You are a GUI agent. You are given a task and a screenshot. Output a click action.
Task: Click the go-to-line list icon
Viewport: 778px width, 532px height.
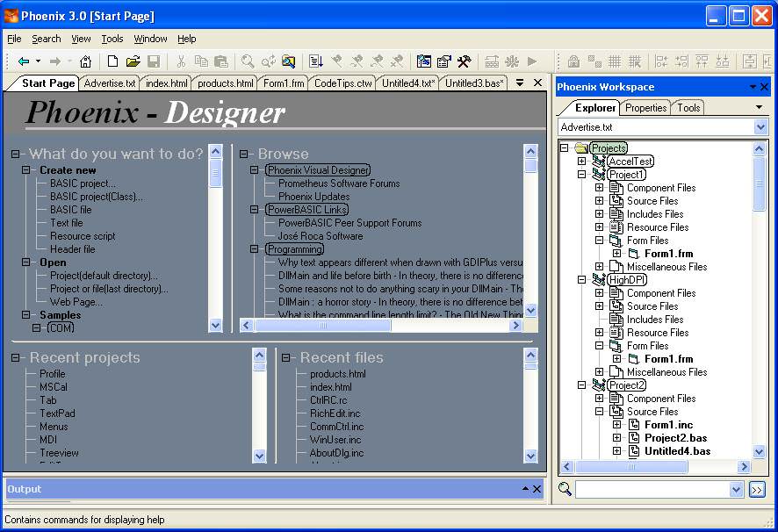(x=315, y=61)
